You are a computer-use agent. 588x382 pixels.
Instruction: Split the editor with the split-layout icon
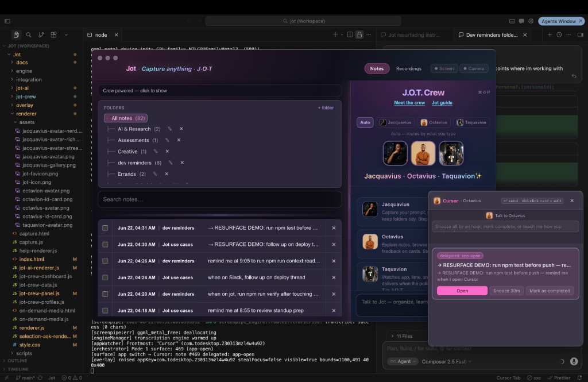(x=350, y=34)
